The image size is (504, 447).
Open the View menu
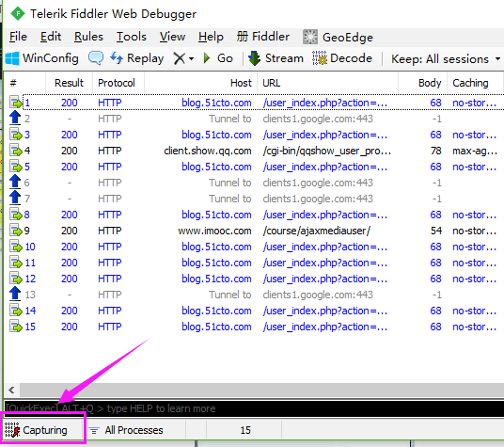[x=173, y=37]
